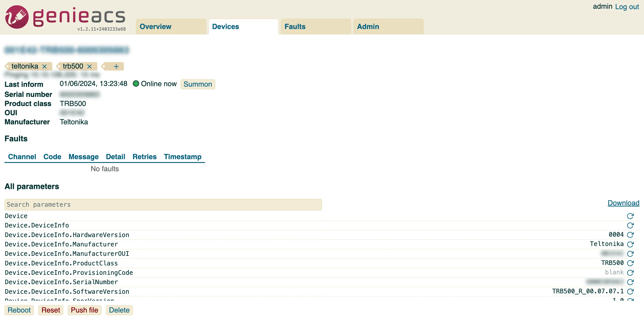
Task: Refresh the ManufacturerOUI parameter
Action: 630,254
